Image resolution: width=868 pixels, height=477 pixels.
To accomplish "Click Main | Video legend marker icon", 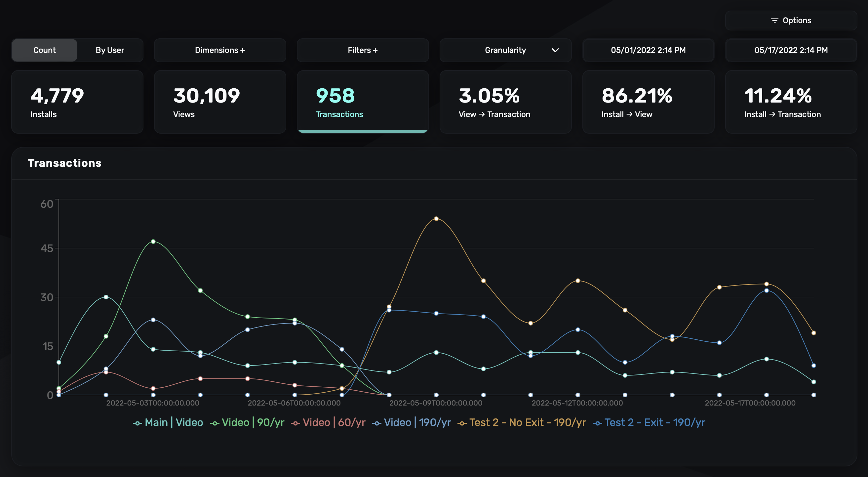I will pyautogui.click(x=137, y=423).
